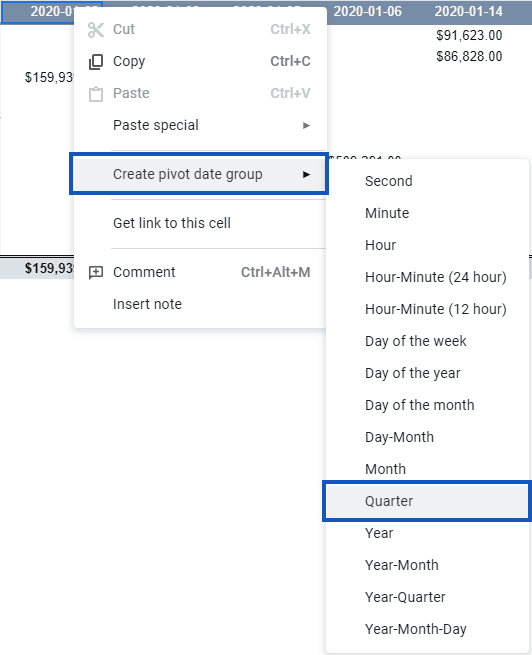This screenshot has width=532, height=655.
Task: Select the Year-Quarter option
Action: pyautogui.click(x=405, y=597)
